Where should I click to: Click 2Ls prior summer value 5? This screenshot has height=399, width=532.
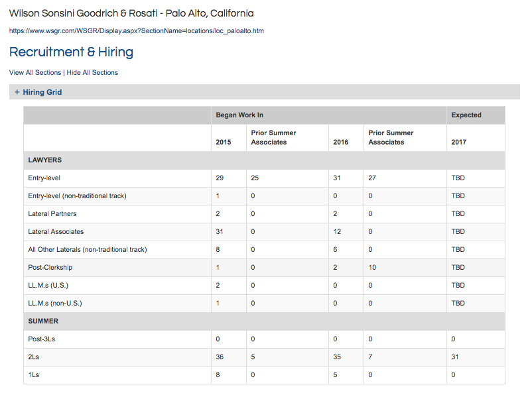pos(253,357)
